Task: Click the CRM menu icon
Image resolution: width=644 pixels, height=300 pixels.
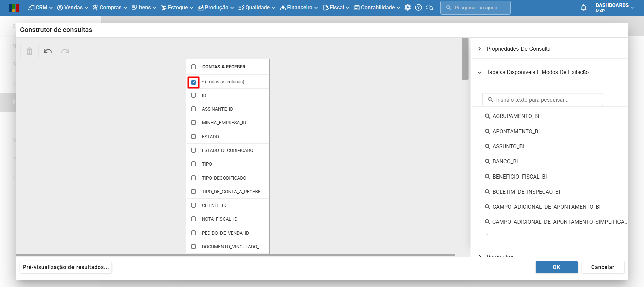Action: 31,7
